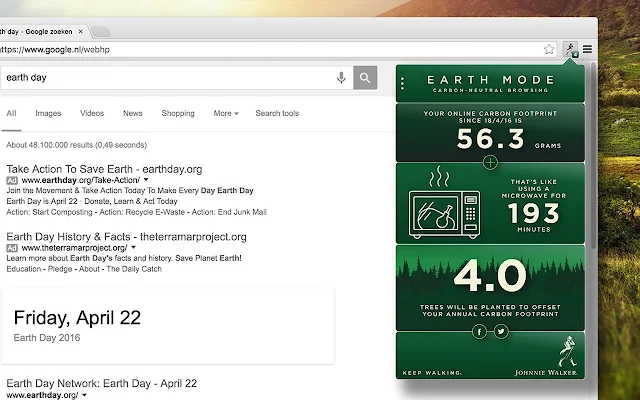Switch to News results tab
Viewport: 640px width, 400px height.
click(133, 113)
